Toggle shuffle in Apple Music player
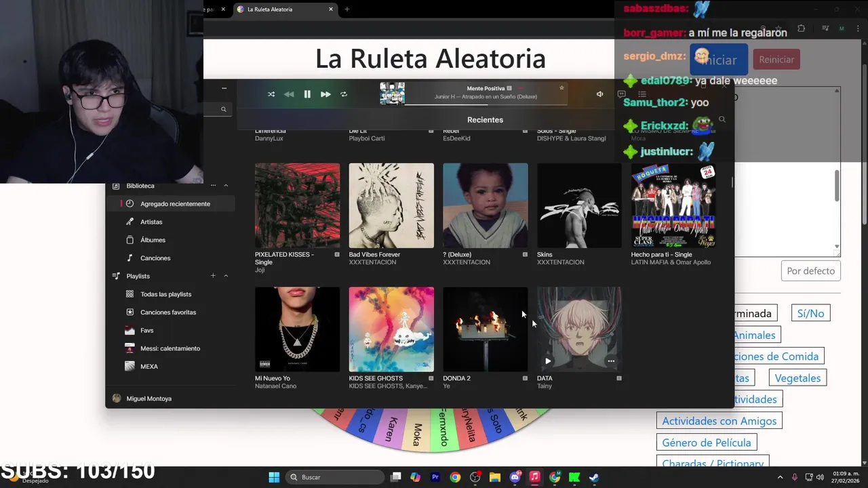The image size is (868, 488). [x=271, y=94]
